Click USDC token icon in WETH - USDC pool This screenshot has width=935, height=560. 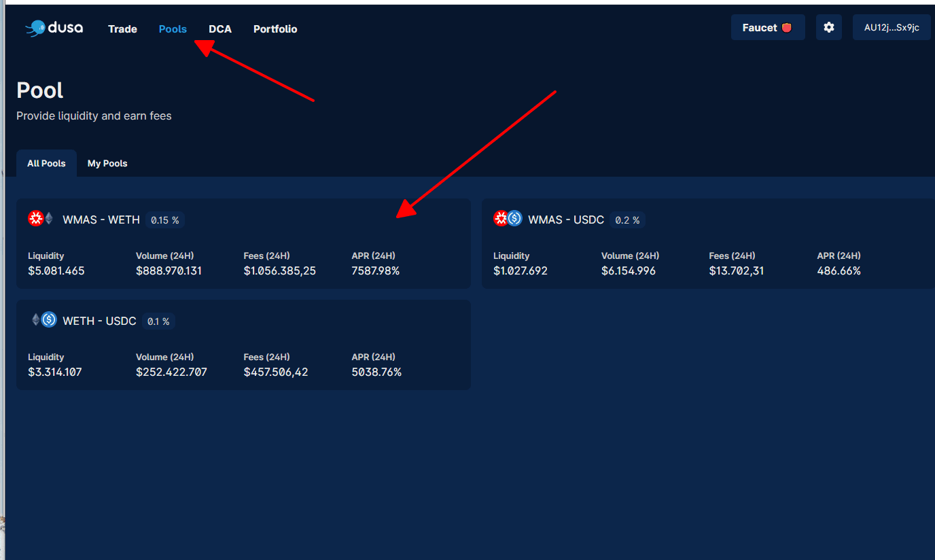coord(49,319)
